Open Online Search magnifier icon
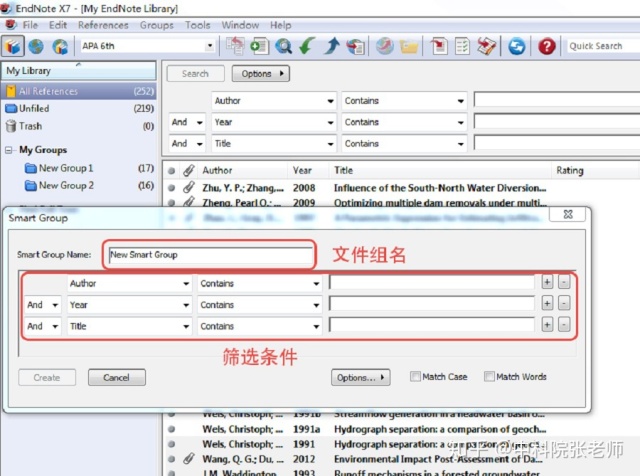This screenshot has width=640, height=476. pos(283,46)
